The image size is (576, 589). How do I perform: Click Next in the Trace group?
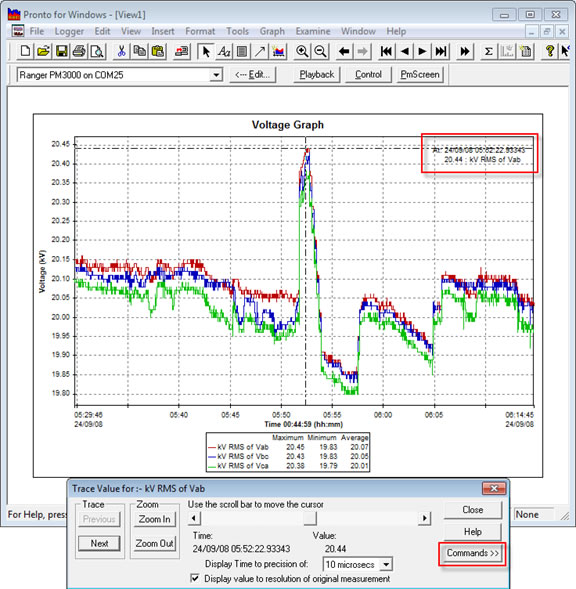[x=100, y=543]
